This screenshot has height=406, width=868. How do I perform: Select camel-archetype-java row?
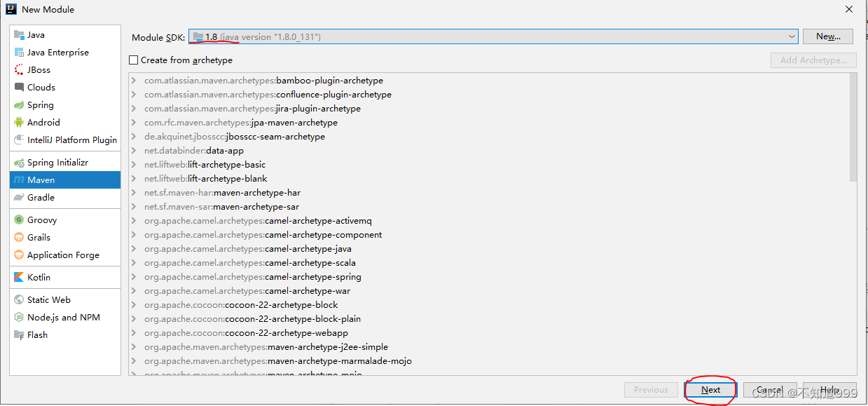(488, 249)
